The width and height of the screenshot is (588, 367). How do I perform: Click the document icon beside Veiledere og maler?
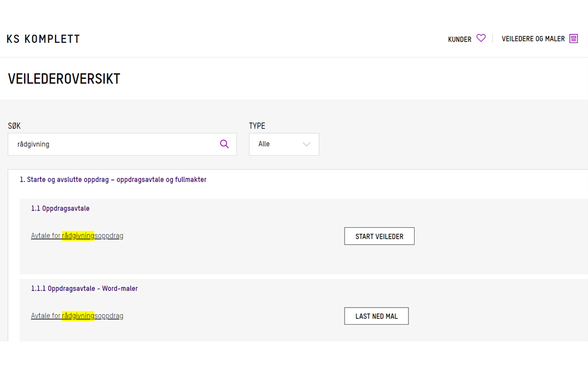pos(574,38)
